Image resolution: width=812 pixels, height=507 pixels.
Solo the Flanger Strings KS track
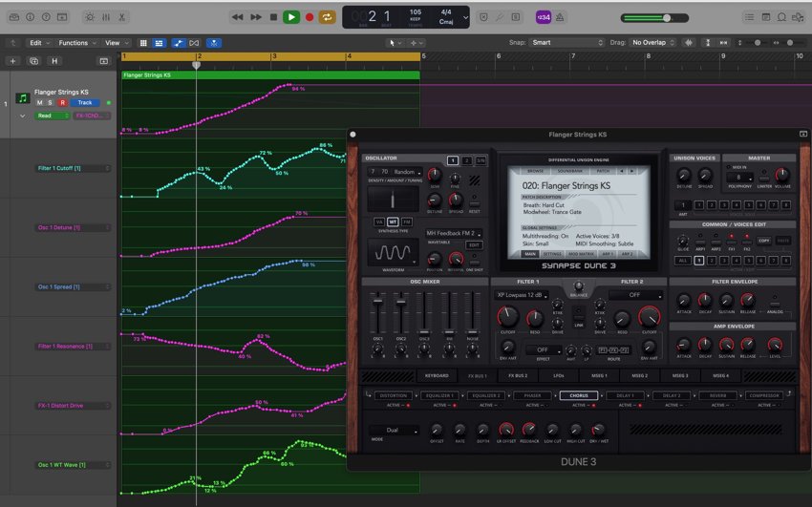51,102
